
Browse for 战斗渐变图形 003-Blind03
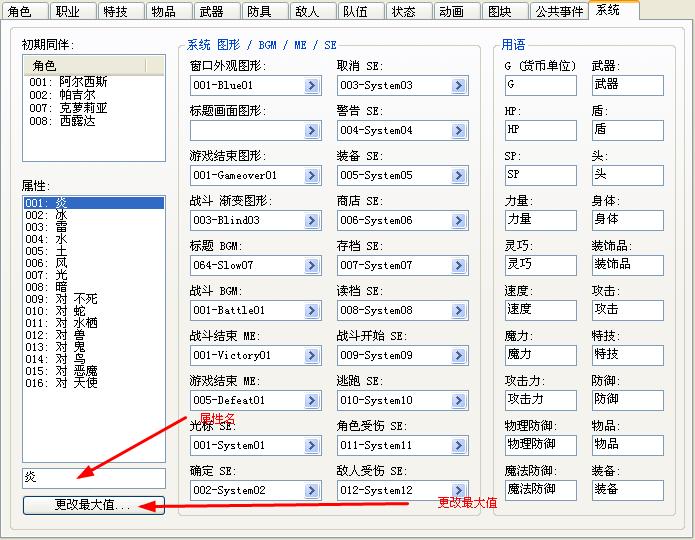click(312, 220)
